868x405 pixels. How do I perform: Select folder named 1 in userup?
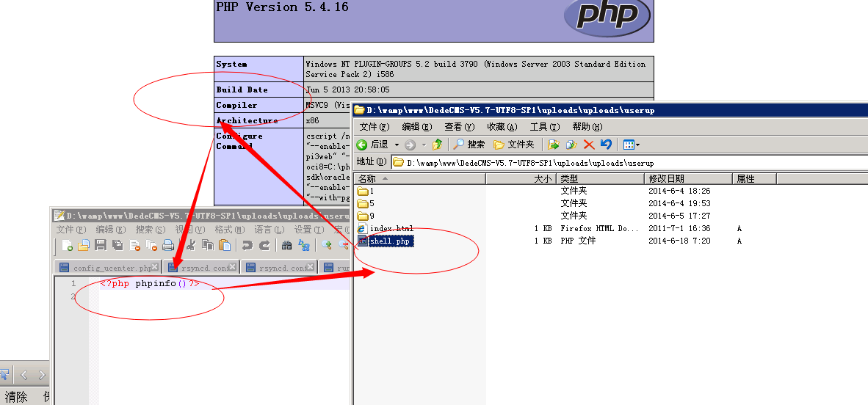point(366,191)
